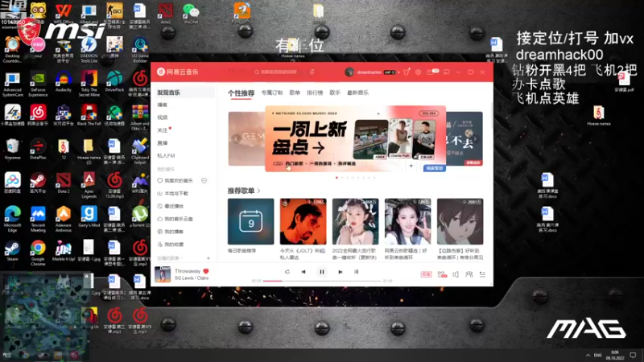Switch to the newest music tab

pyautogui.click(x=357, y=93)
